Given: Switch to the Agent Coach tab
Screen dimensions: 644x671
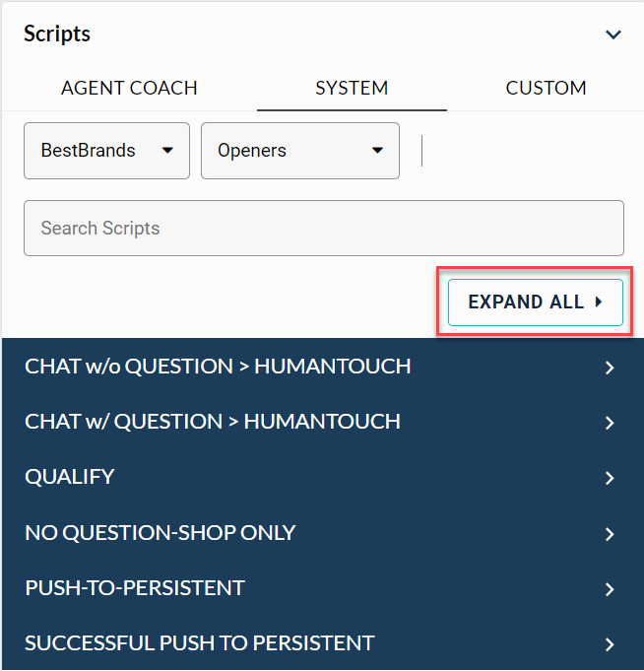Looking at the screenshot, I should click(x=129, y=88).
